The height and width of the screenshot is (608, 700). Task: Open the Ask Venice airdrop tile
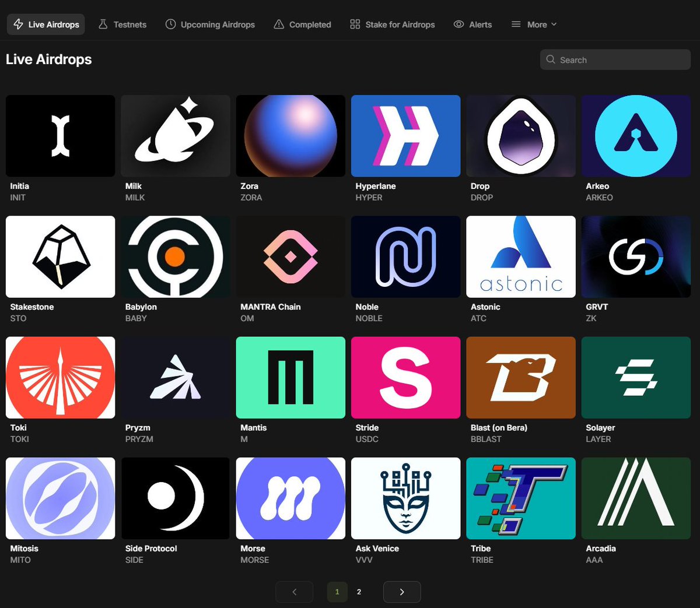[x=405, y=498]
